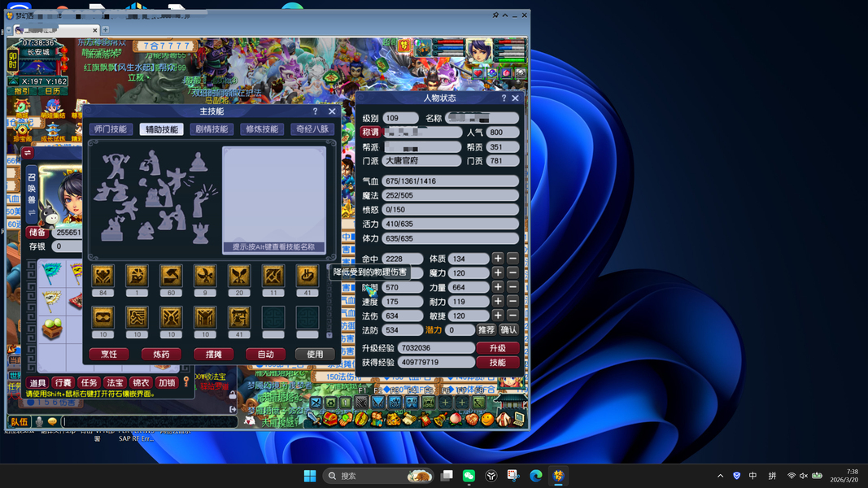
Task: Click the help icon in 主技能 window
Action: point(315,111)
